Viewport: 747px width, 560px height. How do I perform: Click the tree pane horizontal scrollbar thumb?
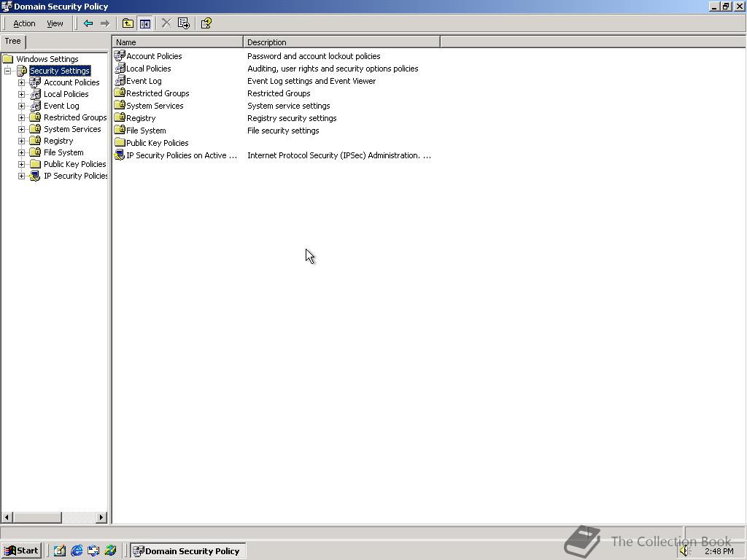37,517
